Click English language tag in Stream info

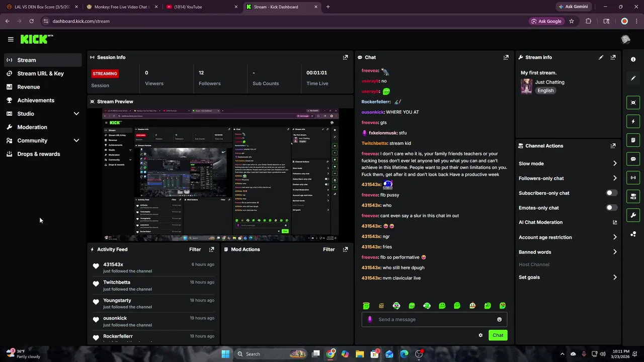[x=545, y=90]
